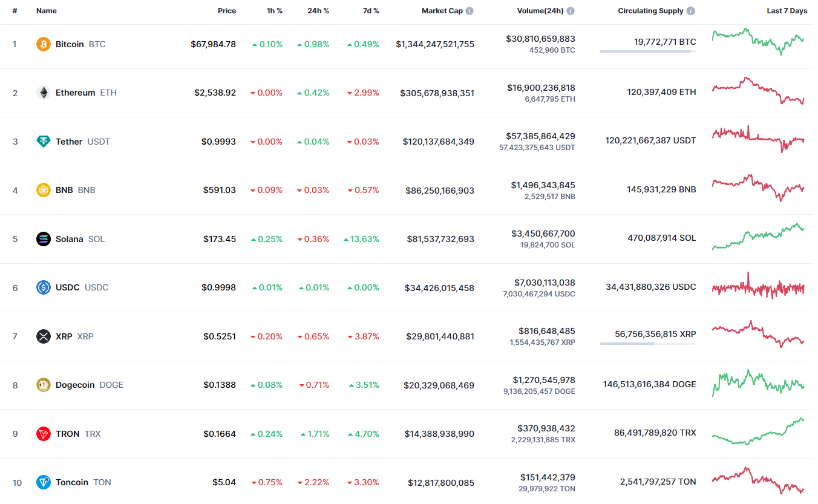818x504 pixels.
Task: Select Dogecoin supply 146,513,616,384 DOGE
Action: point(649,384)
